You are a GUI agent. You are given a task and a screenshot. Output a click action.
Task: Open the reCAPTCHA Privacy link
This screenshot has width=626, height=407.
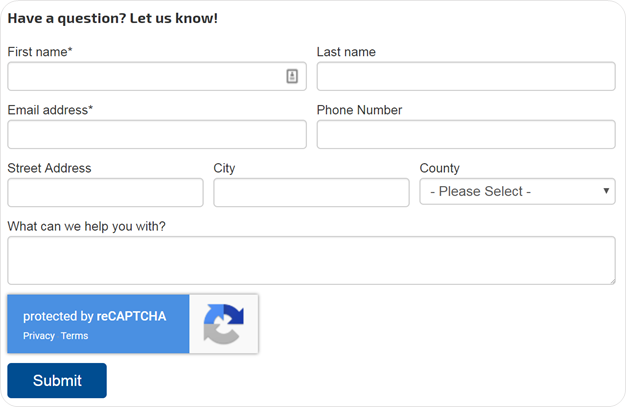click(39, 336)
